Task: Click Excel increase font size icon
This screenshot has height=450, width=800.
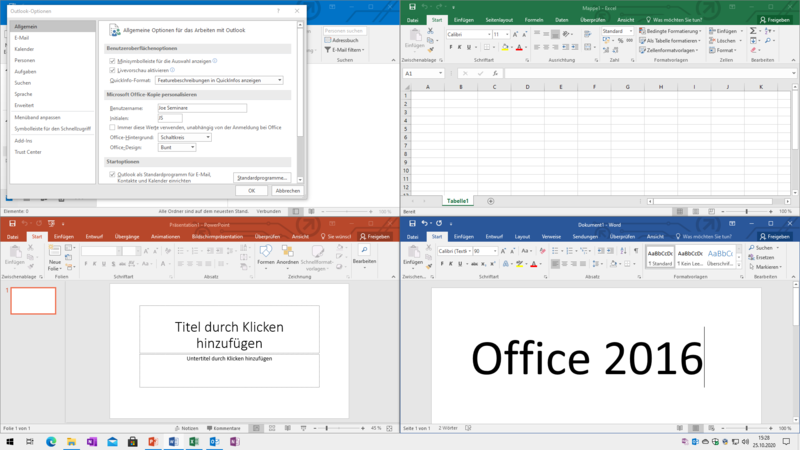Action: [x=515, y=34]
